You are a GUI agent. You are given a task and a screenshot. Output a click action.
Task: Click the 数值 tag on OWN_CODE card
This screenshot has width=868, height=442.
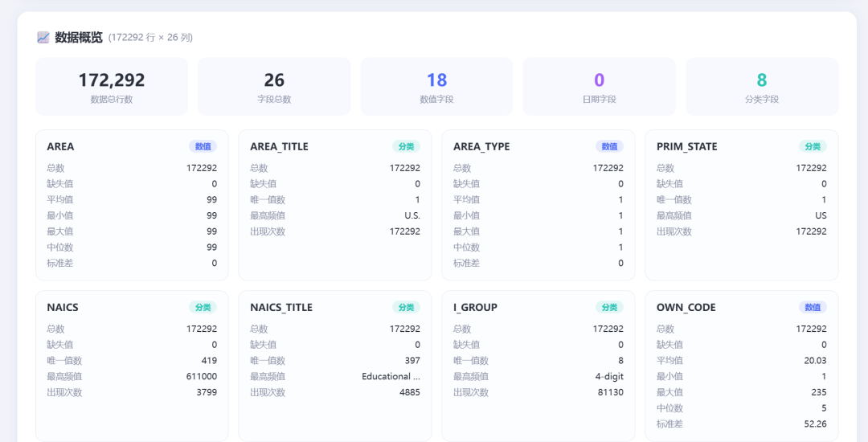click(813, 308)
